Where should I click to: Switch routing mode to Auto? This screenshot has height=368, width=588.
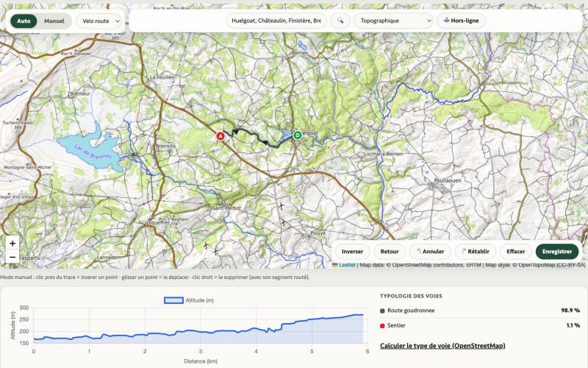[x=24, y=21]
